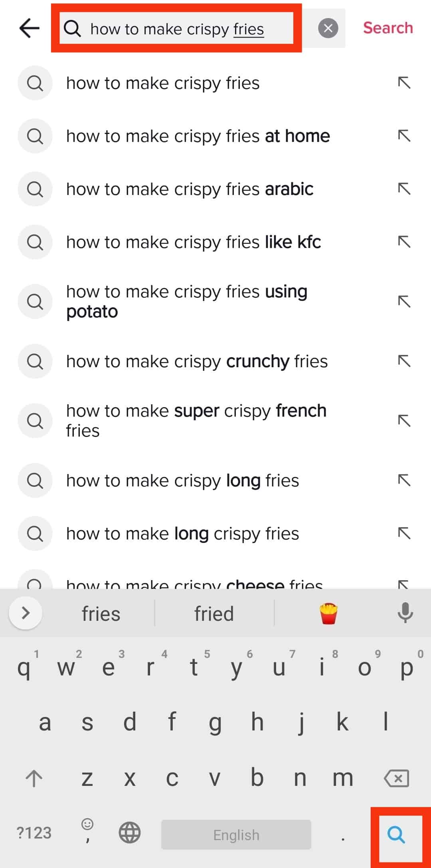
Task: Clear the search text with X icon
Action: tap(328, 28)
